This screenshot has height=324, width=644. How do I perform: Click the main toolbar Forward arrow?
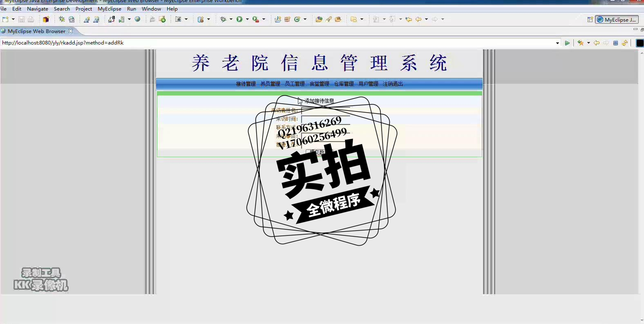coord(435,19)
